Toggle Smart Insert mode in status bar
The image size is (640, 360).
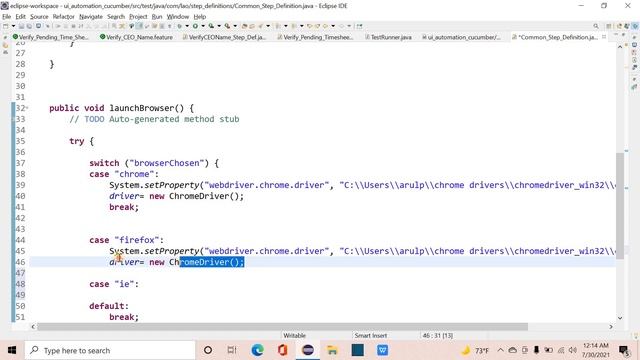coord(371,336)
